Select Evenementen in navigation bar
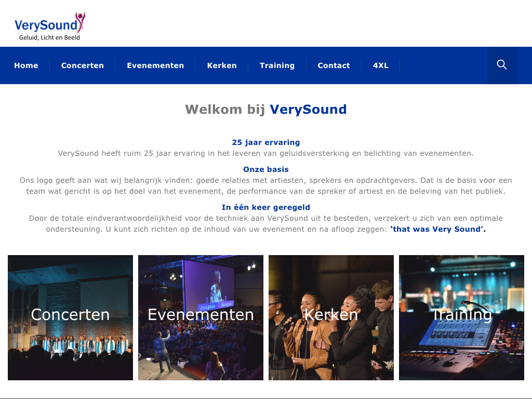The height and width of the screenshot is (399, 532). click(155, 65)
